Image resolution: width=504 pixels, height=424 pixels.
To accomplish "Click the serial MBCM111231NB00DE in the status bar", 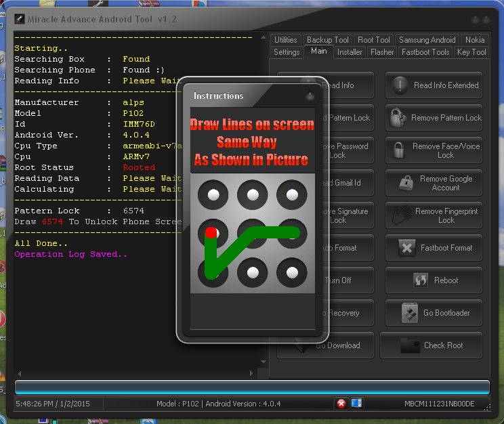I will 440,404.
